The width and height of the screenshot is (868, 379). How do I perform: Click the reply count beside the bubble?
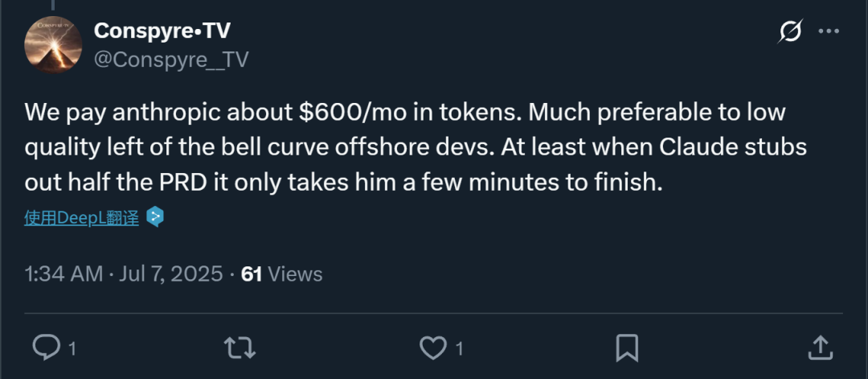[x=72, y=349]
